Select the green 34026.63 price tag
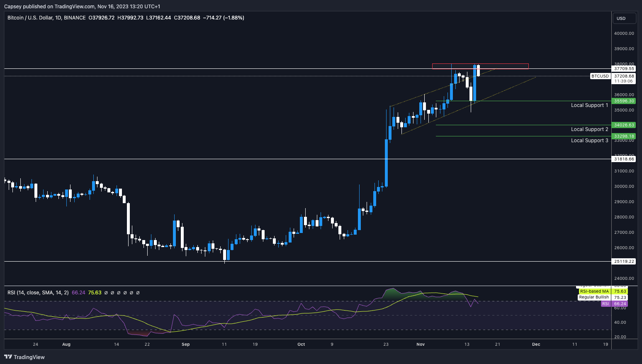The height and width of the screenshot is (364, 642). tap(624, 125)
